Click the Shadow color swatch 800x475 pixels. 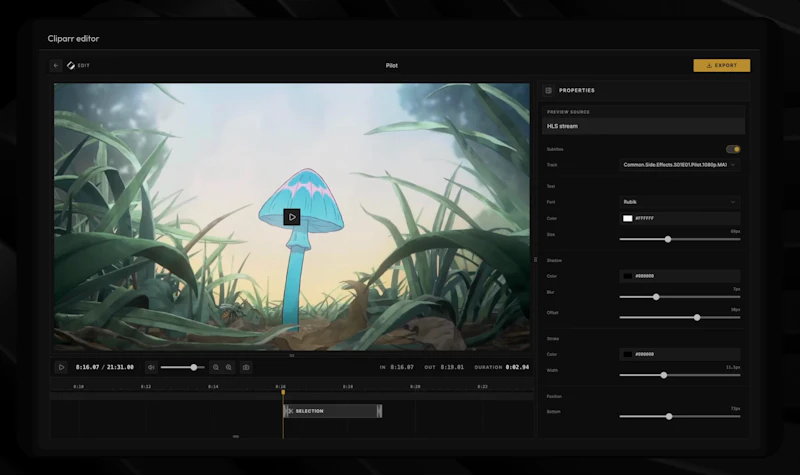point(628,276)
